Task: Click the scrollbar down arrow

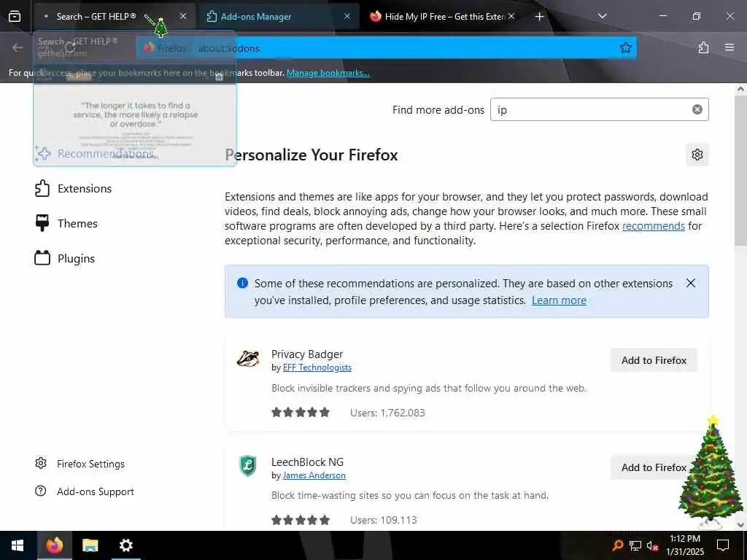Action: tap(740, 525)
